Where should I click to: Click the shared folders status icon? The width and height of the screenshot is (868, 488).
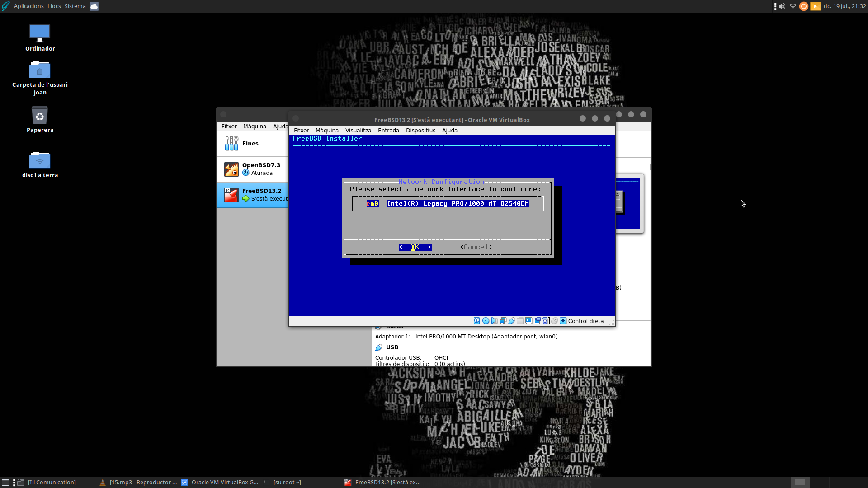[x=520, y=321]
